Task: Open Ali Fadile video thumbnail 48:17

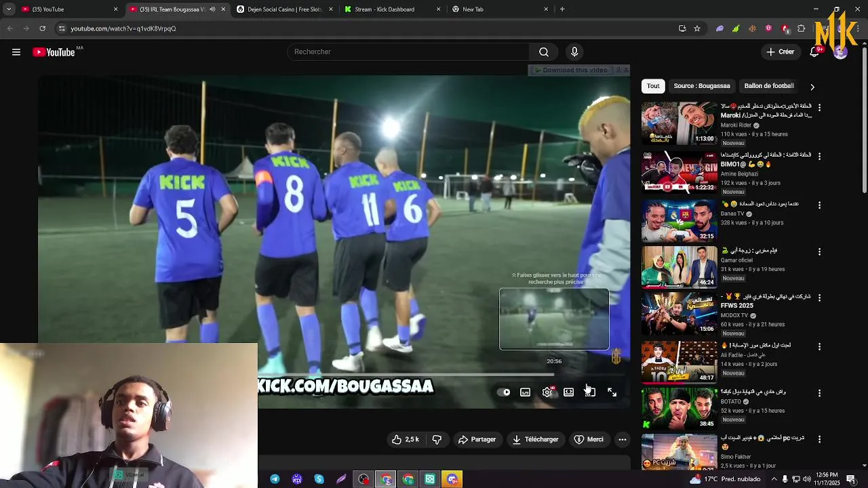Action: pos(679,362)
